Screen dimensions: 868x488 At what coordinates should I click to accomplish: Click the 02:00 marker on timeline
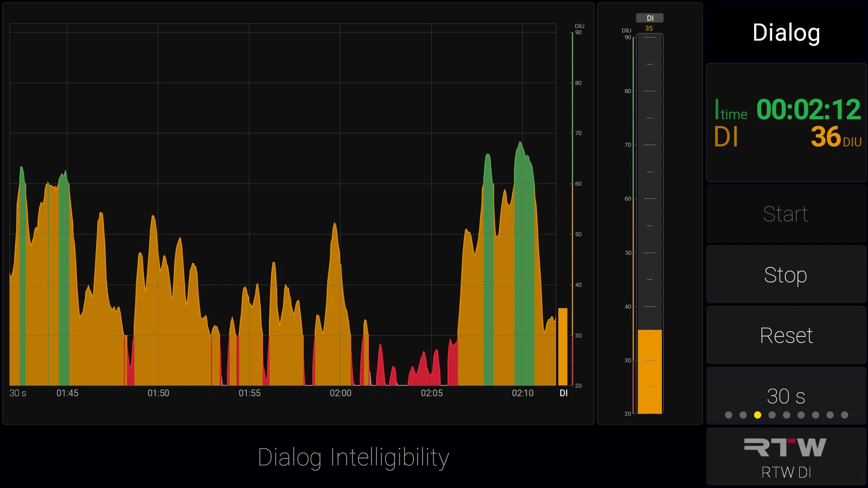(x=340, y=393)
